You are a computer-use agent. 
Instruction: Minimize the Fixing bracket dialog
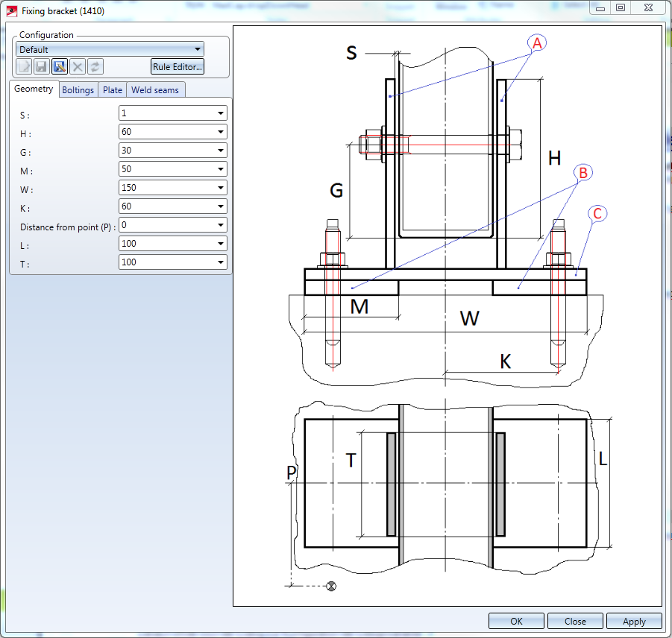coord(600,7)
